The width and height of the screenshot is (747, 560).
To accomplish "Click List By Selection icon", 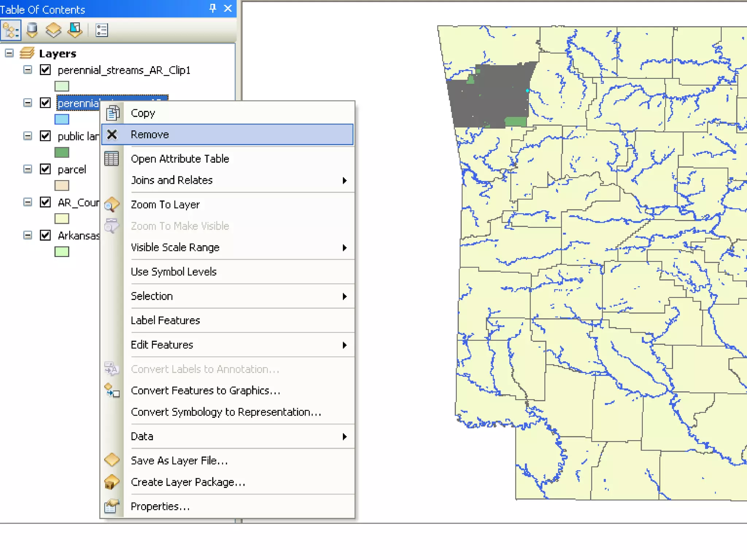I will point(75,30).
